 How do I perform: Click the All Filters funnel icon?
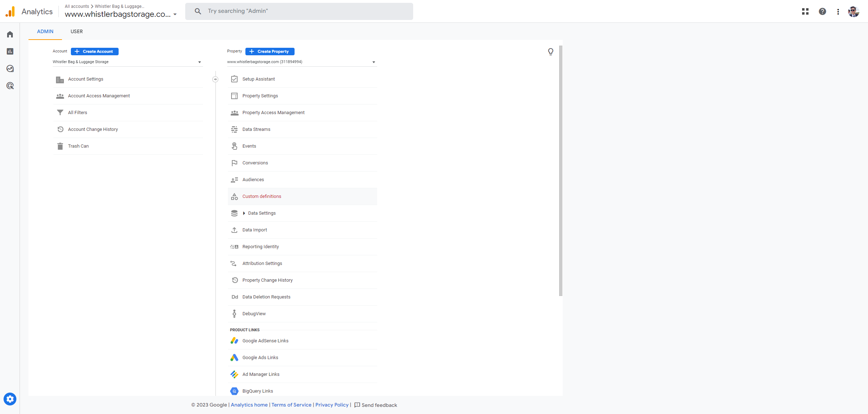tap(60, 113)
